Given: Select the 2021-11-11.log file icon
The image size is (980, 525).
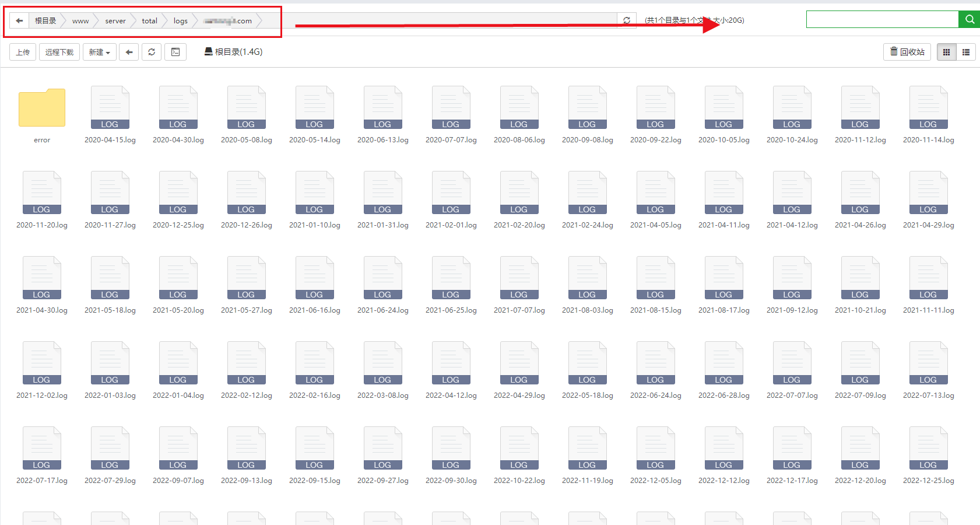Looking at the screenshot, I should 928,278.
